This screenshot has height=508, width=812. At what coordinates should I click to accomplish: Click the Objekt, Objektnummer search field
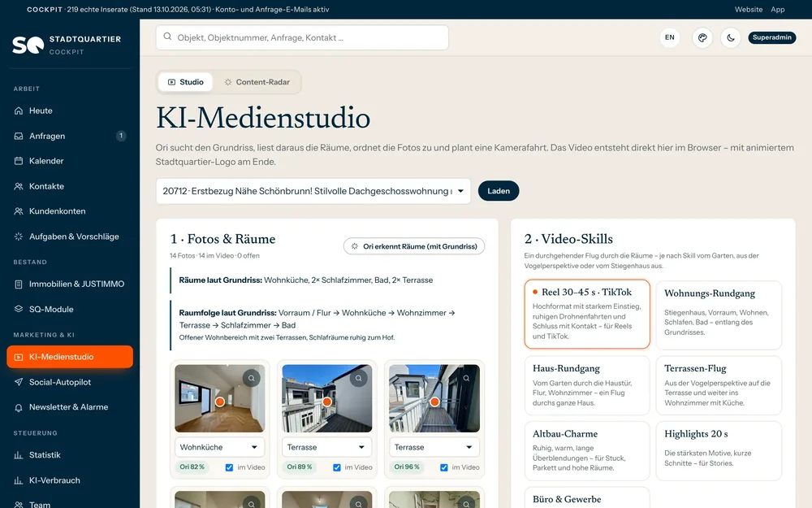pyautogui.click(x=302, y=38)
